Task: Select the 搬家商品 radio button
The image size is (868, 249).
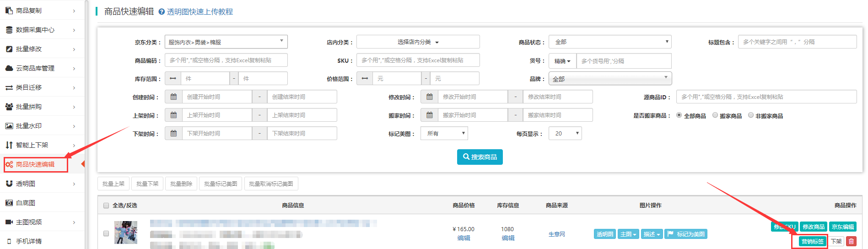Action: [x=715, y=115]
